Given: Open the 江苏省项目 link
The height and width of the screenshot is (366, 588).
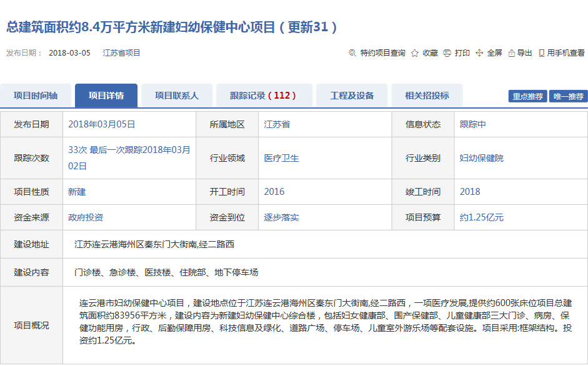Looking at the screenshot, I should tap(121, 53).
